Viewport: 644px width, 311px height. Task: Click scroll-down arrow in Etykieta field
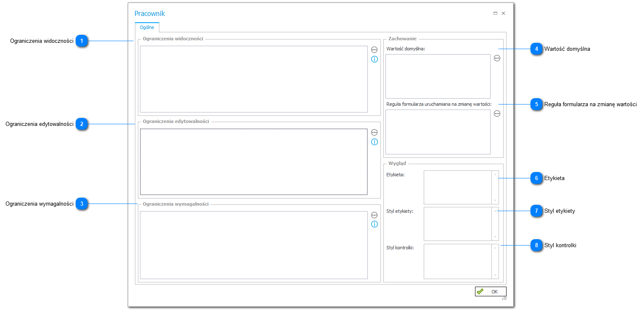coord(495,201)
